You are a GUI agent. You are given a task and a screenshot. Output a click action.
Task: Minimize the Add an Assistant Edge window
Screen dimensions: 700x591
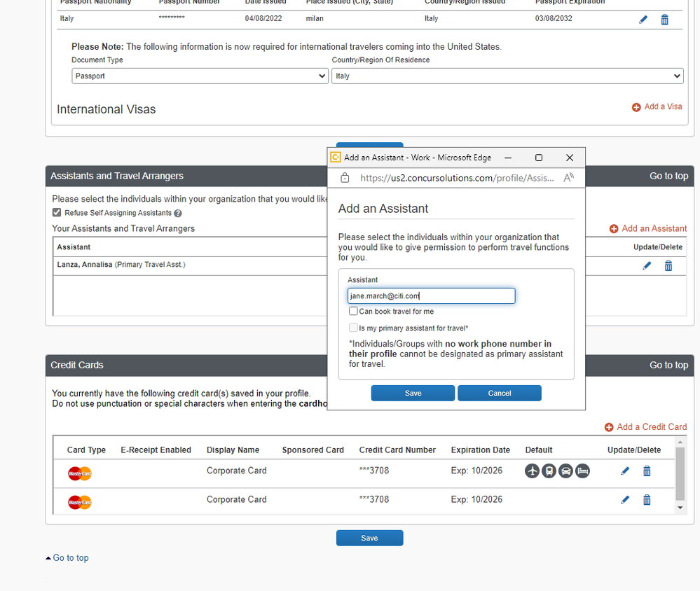coord(508,158)
